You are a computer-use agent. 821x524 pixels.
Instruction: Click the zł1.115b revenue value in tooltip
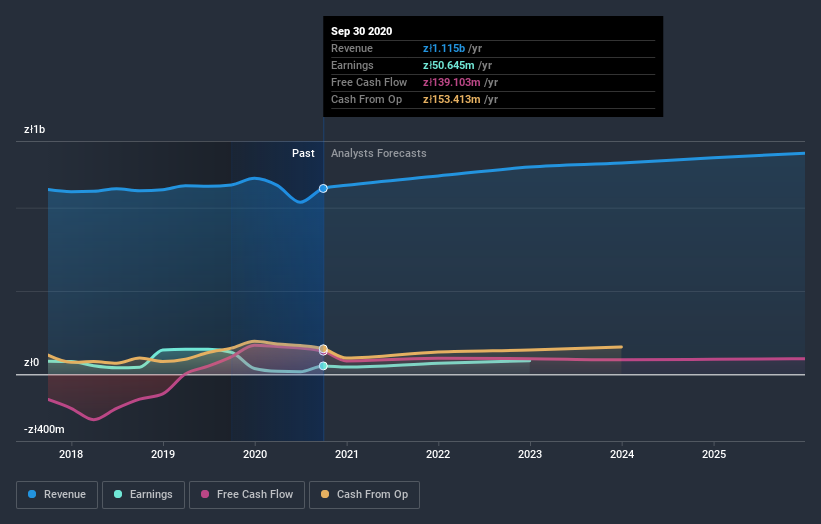coord(444,48)
